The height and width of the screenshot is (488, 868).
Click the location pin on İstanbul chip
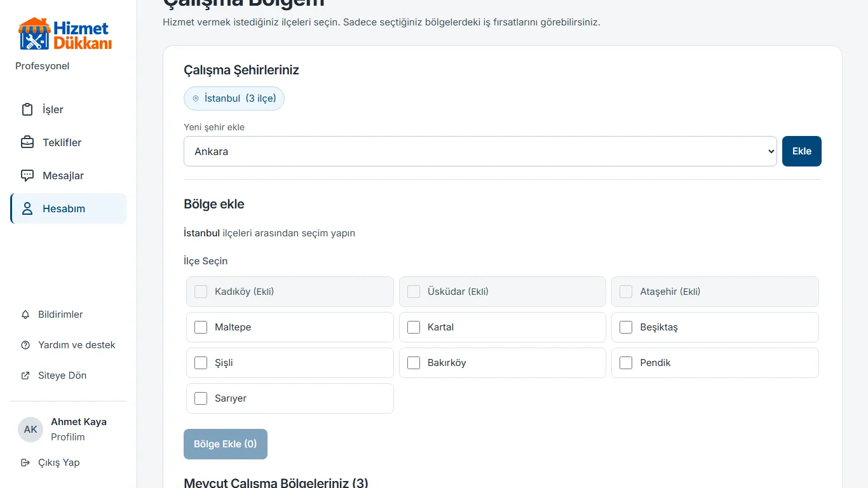pos(196,98)
